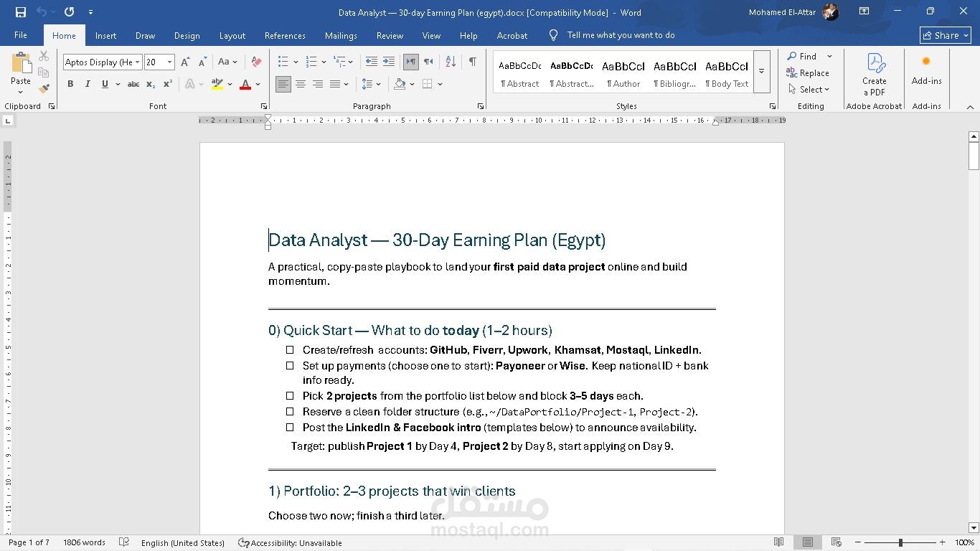
Task: Click the 1806 words count
Action: 84,542
